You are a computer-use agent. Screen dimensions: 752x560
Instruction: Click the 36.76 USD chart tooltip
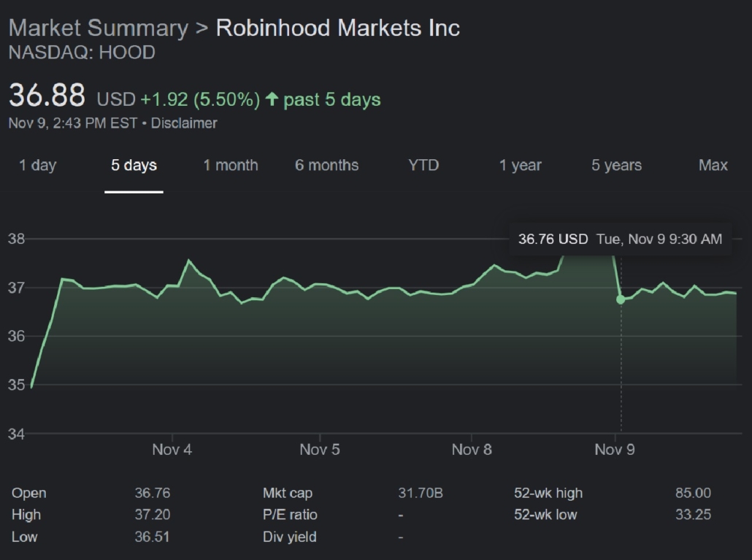[x=620, y=239]
